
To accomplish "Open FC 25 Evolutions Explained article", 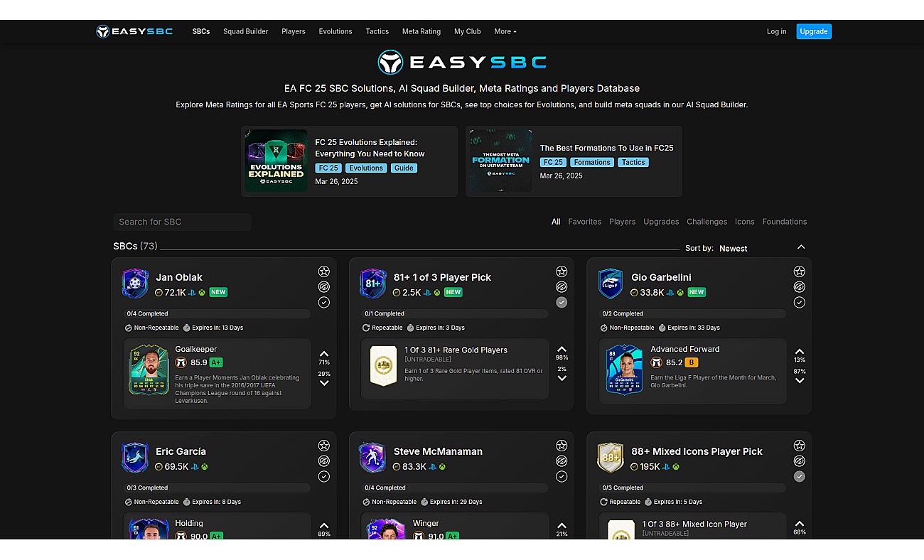I will tap(370, 148).
